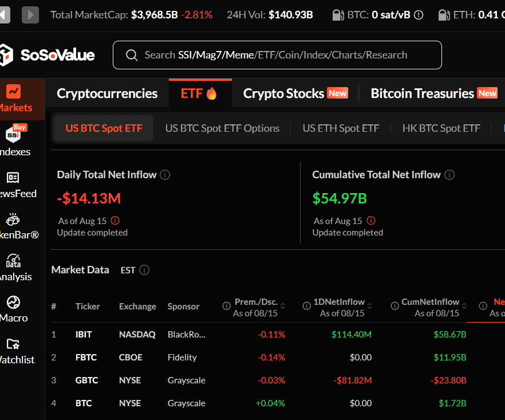Click the ticker back arrow button
The width and height of the screenshot is (505, 420).
[5, 15]
